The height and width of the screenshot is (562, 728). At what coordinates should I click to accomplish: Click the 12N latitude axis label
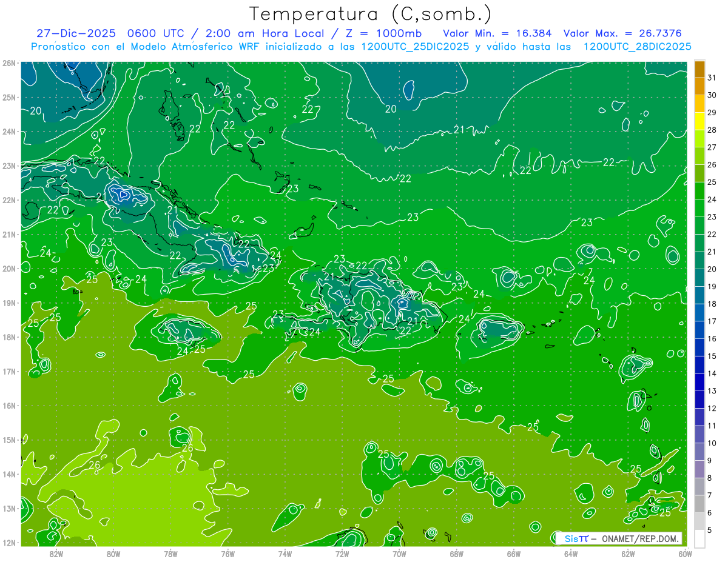[x=8, y=543]
